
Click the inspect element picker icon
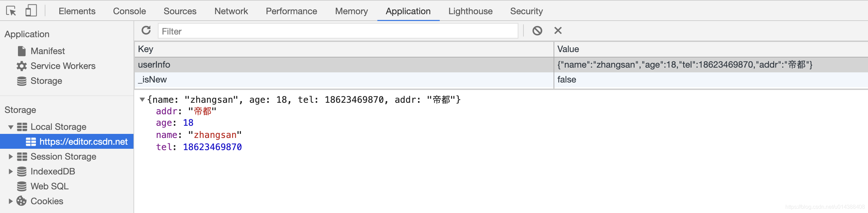[x=11, y=11]
